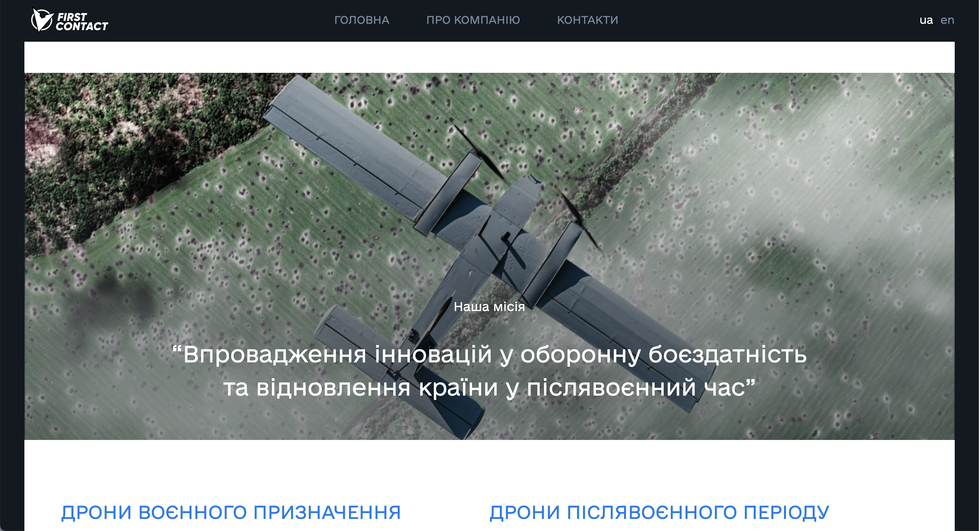Click the mission quote 'Впровадження інновацій' text
Image resolution: width=980 pixels, height=531 pixels.
point(489,371)
